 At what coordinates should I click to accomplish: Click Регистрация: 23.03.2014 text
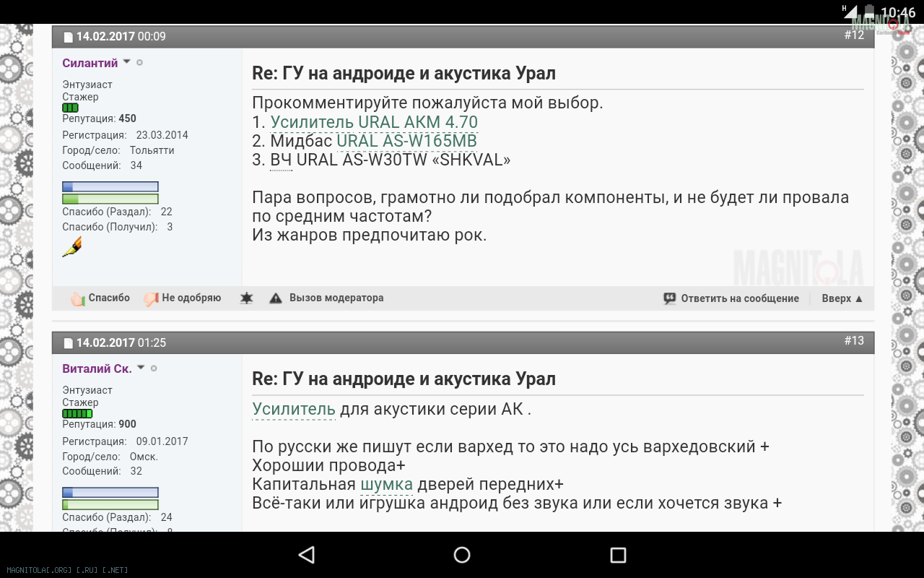click(x=125, y=135)
